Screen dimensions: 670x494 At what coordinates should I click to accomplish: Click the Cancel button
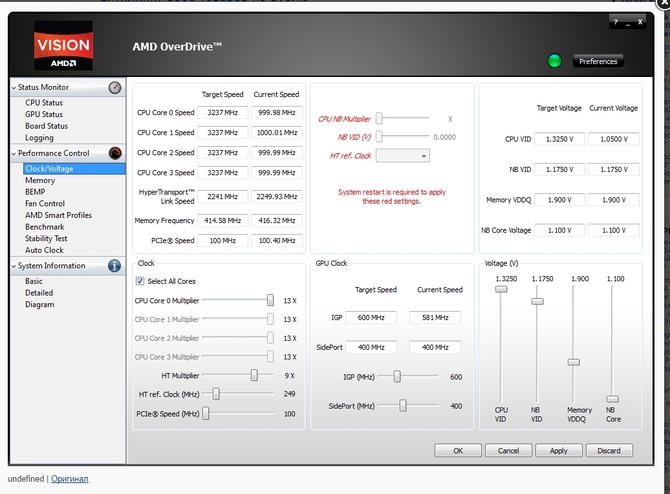[x=508, y=450]
